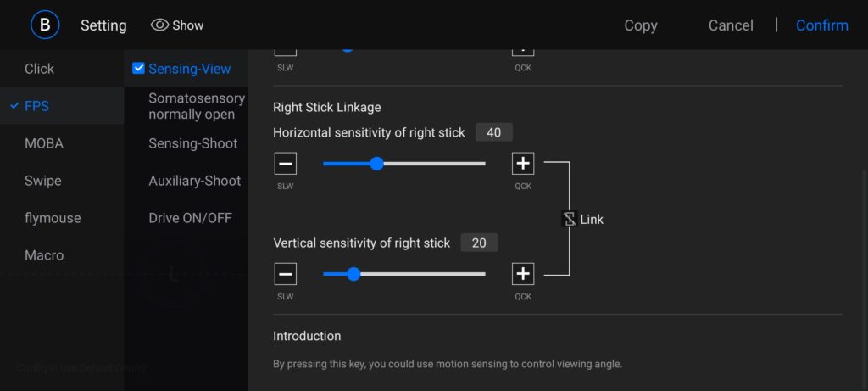Click plus button for vertical sensitivity
Screen dimensions: 868x391
523,274
